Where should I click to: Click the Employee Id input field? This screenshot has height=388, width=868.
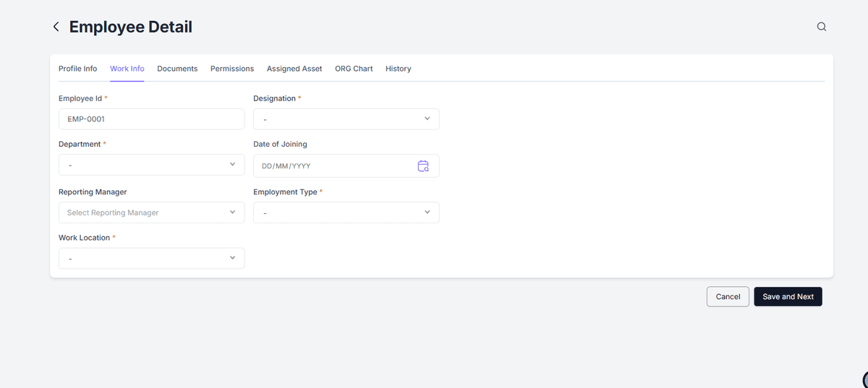point(151,119)
